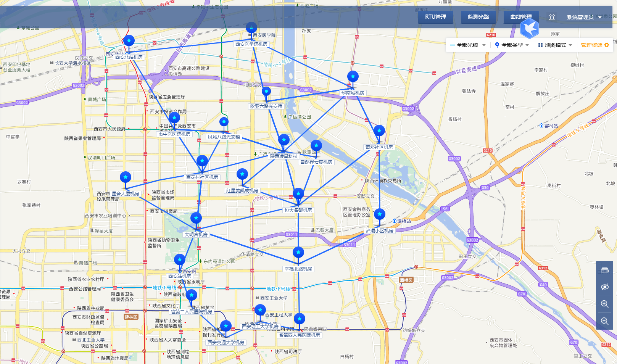Click the orange gear next to 管理资源
Image resolution: width=617 pixels, height=364 pixels.
click(607, 45)
